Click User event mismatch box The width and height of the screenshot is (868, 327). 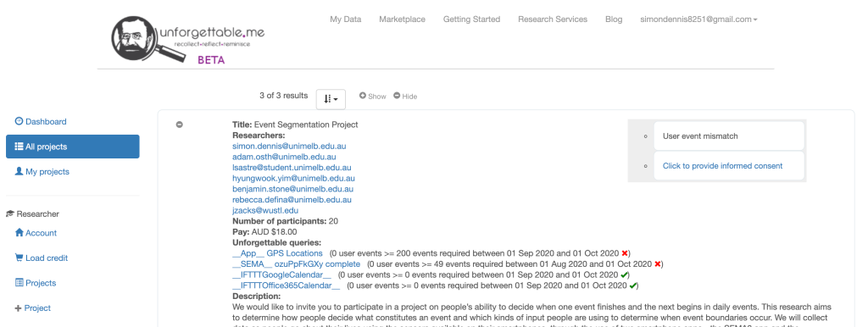click(728, 136)
